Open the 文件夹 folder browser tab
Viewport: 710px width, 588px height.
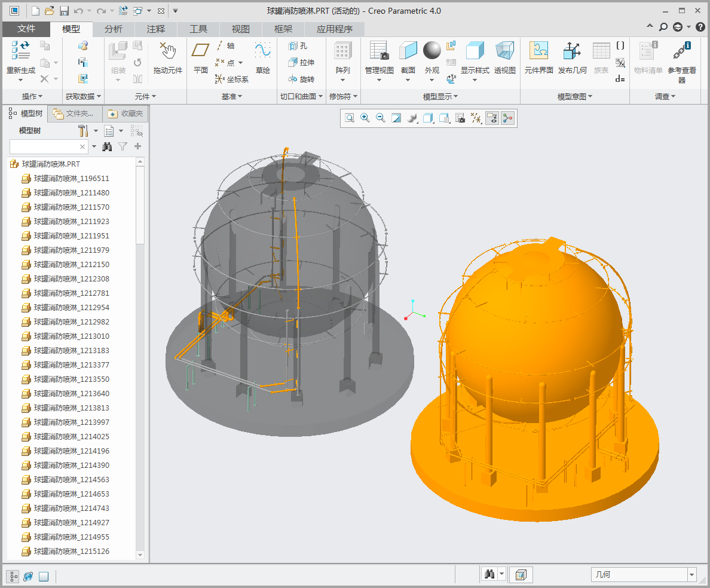74,114
